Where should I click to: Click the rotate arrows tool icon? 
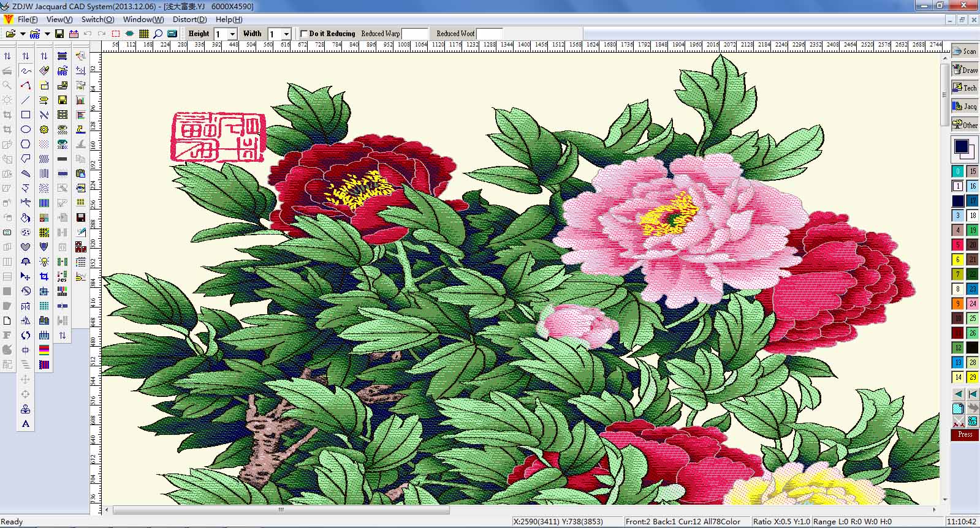point(26,335)
